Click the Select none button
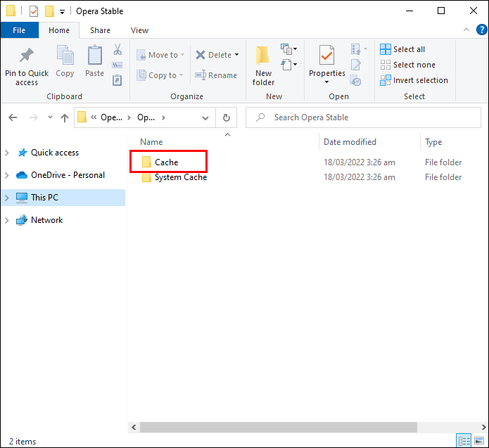Screen dimensions: 489x448 click(x=407, y=65)
